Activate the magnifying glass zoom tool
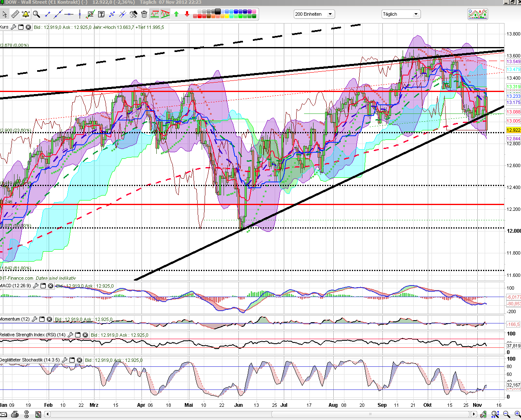521x420 pixels. pos(37,14)
